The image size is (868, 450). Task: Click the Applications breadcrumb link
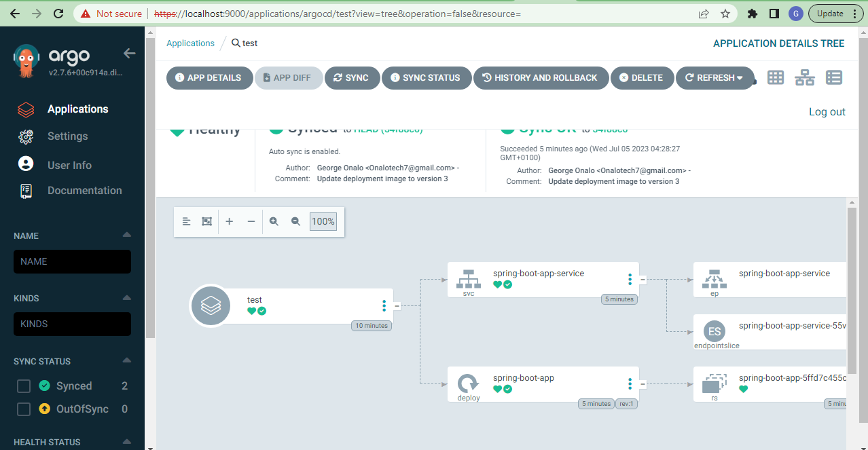pos(190,43)
